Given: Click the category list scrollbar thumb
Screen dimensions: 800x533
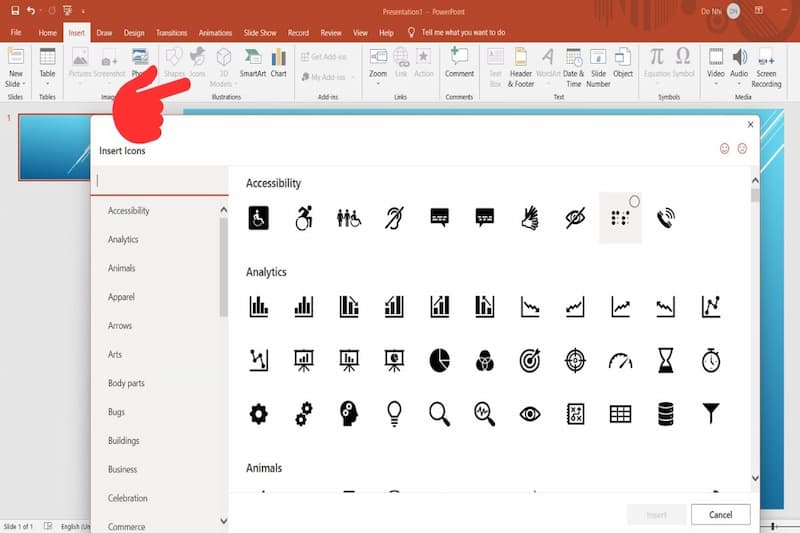Looking at the screenshot, I should pos(223,267).
